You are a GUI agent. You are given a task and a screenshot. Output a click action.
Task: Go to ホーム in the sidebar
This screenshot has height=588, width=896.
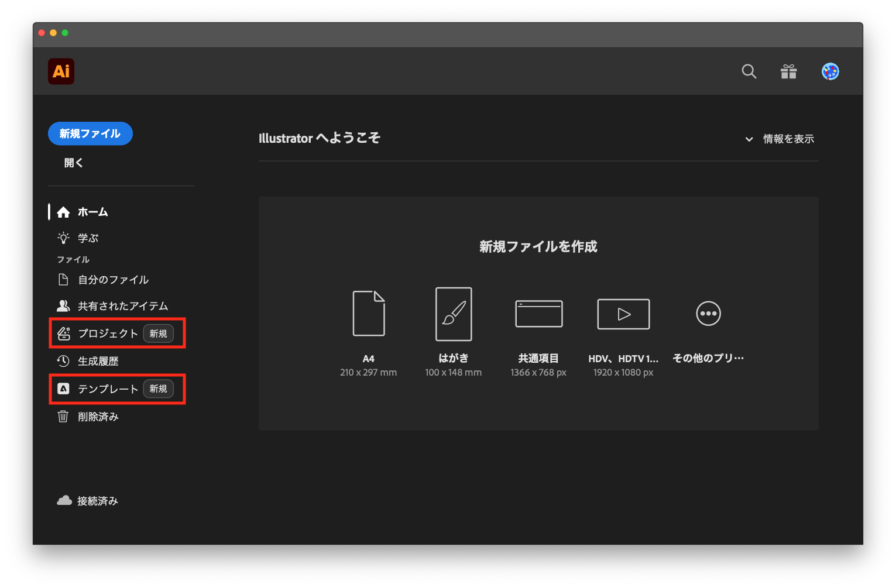click(x=92, y=212)
